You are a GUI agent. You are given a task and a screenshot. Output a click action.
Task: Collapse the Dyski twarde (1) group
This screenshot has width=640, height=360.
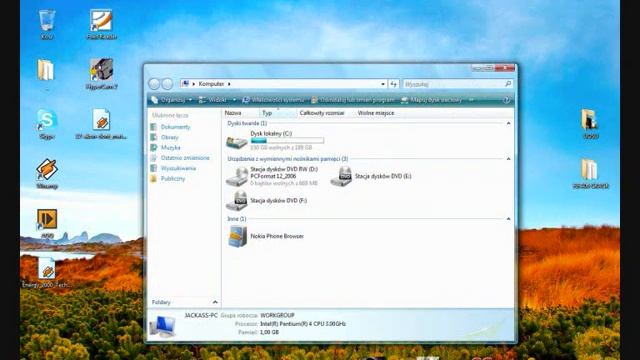tap(508, 123)
